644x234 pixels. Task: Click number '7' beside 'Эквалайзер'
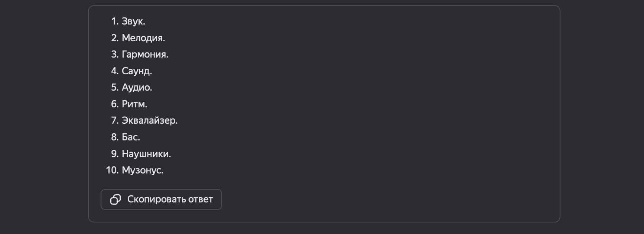114,120
